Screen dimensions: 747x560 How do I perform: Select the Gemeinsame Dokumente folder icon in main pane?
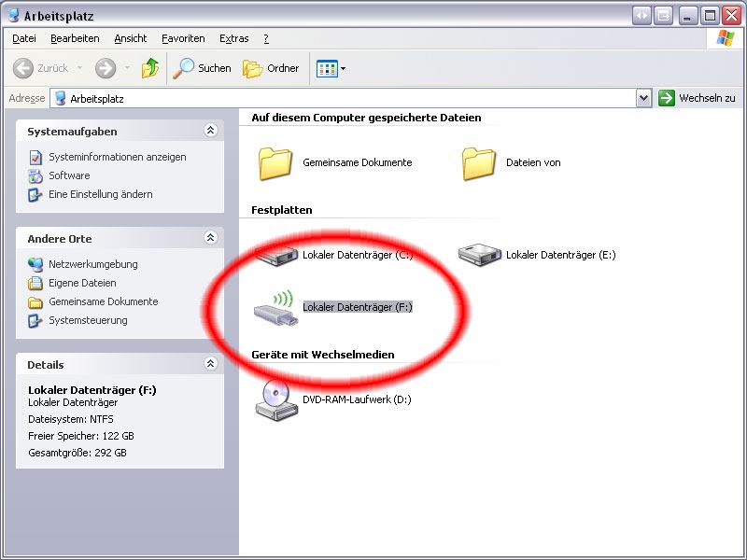(x=275, y=163)
